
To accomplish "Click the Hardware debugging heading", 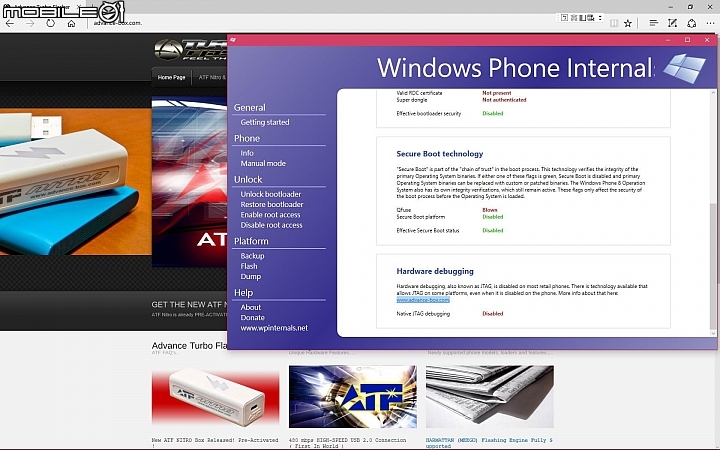I will coord(435,271).
